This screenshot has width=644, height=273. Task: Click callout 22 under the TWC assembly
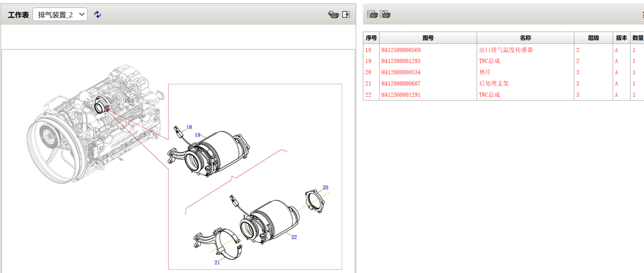[x=294, y=237]
